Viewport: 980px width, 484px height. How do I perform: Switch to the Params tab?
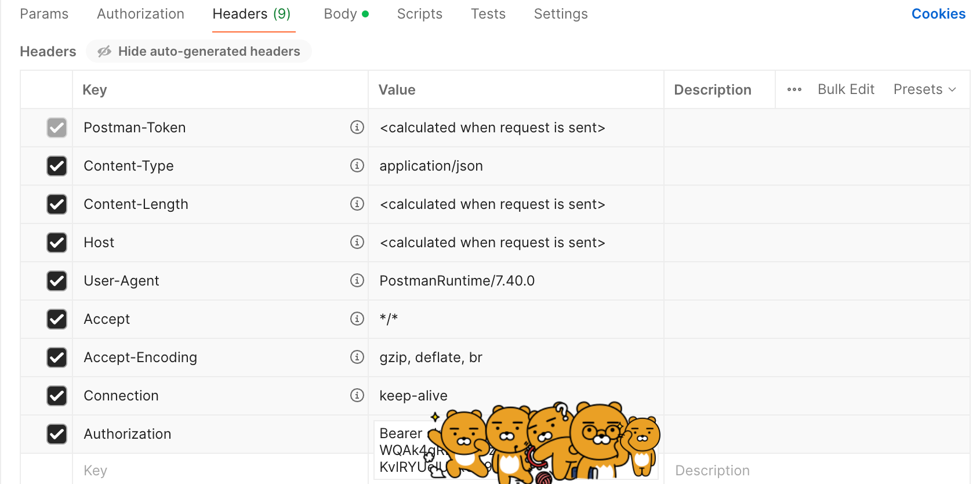tap(44, 14)
